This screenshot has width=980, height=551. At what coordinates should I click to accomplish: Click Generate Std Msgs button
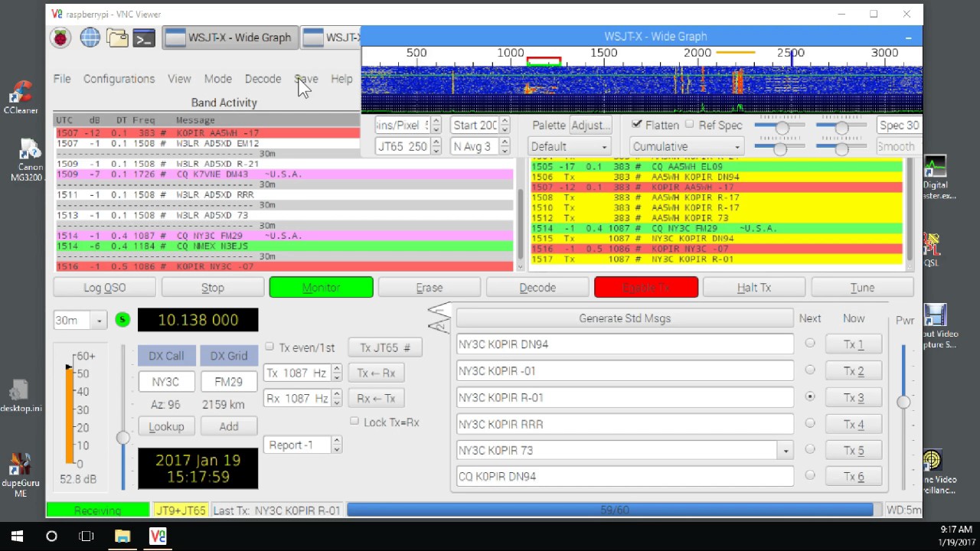[x=625, y=318]
